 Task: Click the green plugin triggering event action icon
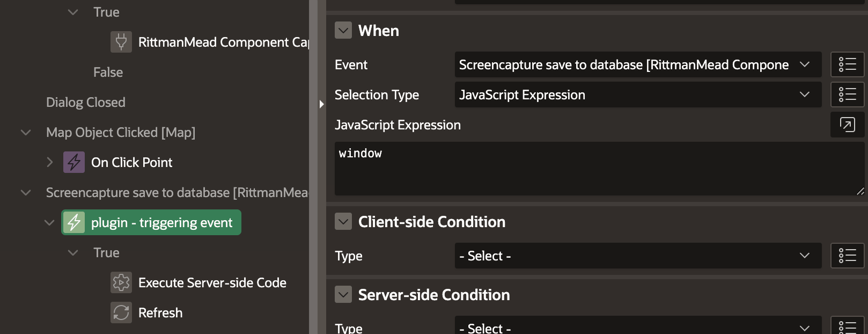tap(74, 222)
